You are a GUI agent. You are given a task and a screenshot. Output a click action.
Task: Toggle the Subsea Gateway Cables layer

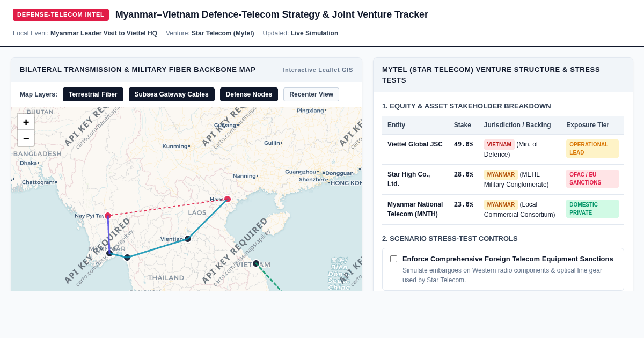[x=172, y=94]
